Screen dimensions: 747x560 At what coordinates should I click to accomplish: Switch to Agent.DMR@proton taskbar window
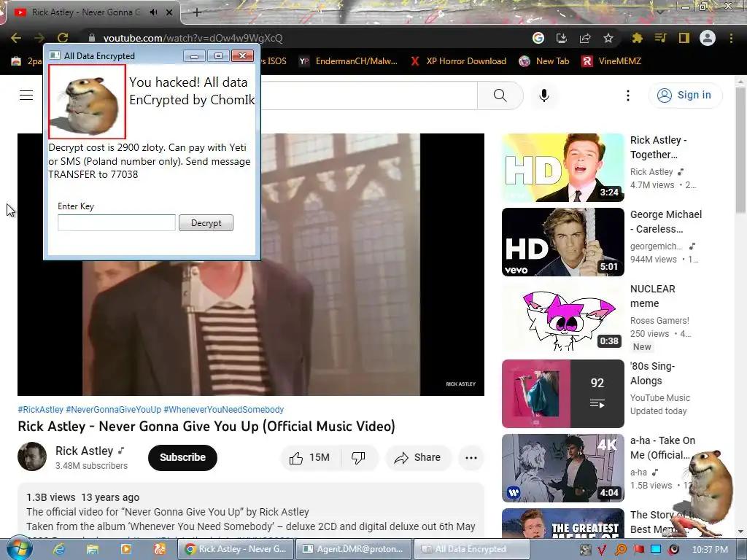(353, 549)
